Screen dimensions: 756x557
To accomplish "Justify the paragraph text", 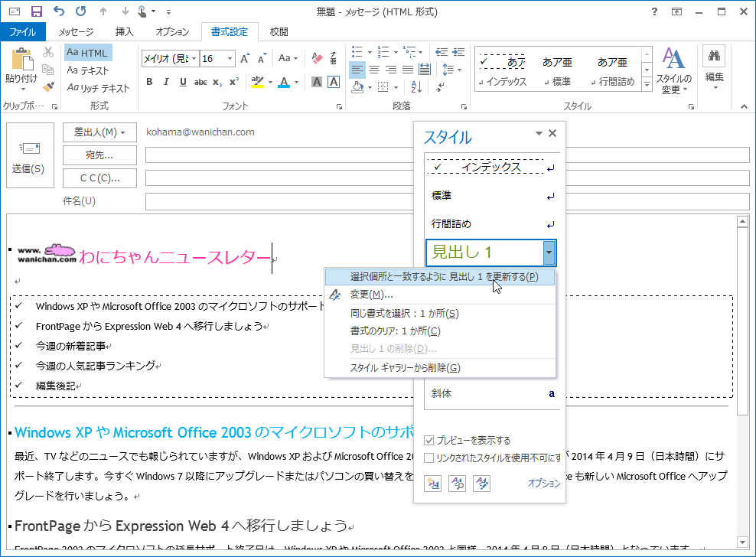I will [x=408, y=70].
